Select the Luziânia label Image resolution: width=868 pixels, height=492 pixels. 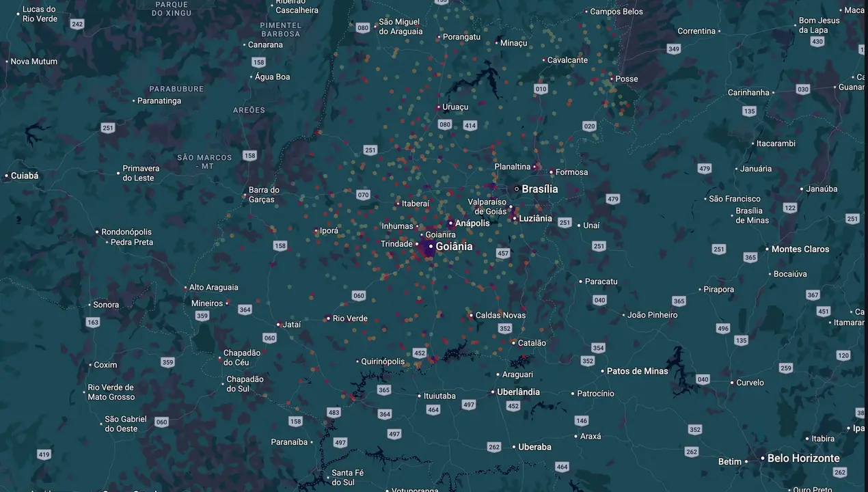[536, 219]
